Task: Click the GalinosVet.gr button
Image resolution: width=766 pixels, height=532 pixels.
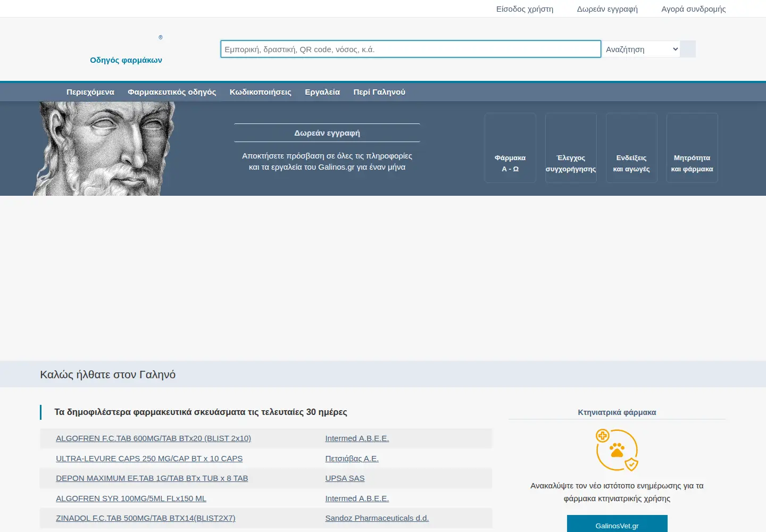Action: tap(617, 524)
